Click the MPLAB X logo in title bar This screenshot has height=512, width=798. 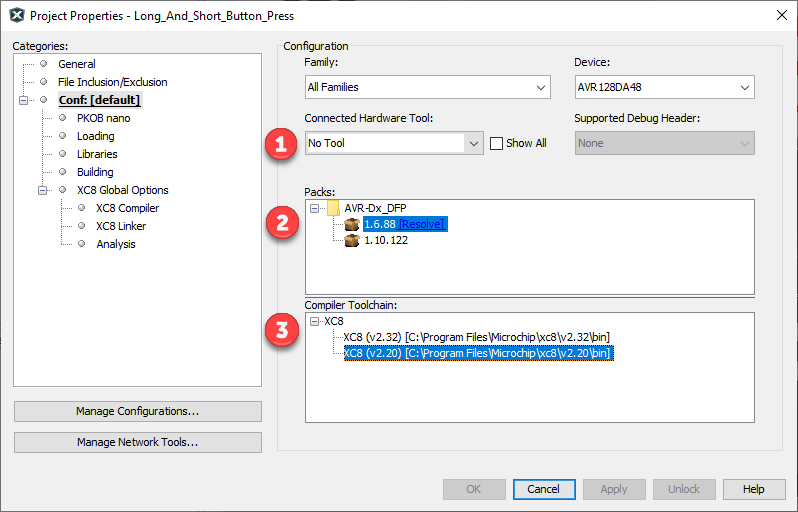(16, 15)
